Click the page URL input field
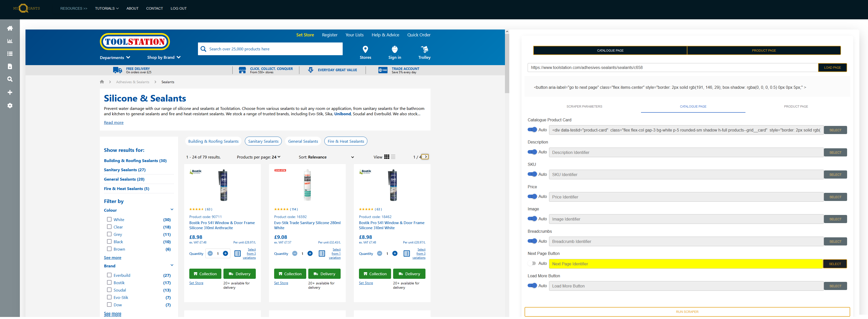Image resolution: width=868 pixels, height=319 pixels. (673, 68)
